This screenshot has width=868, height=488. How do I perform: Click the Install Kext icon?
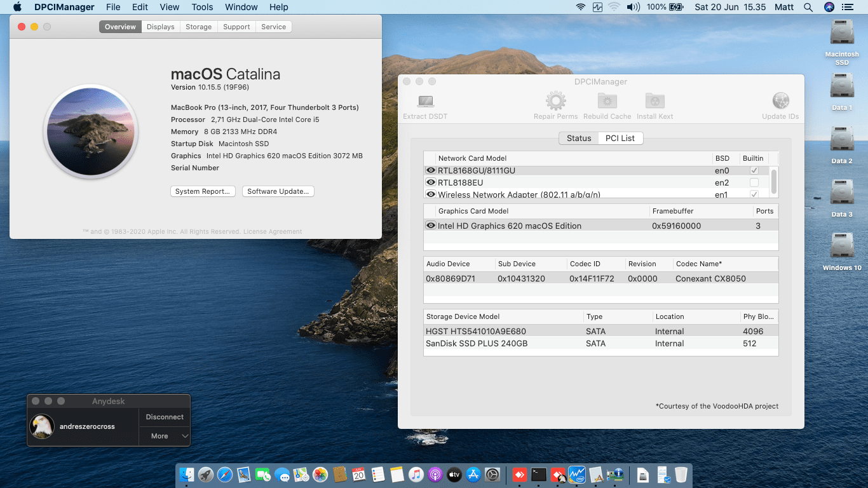point(654,100)
